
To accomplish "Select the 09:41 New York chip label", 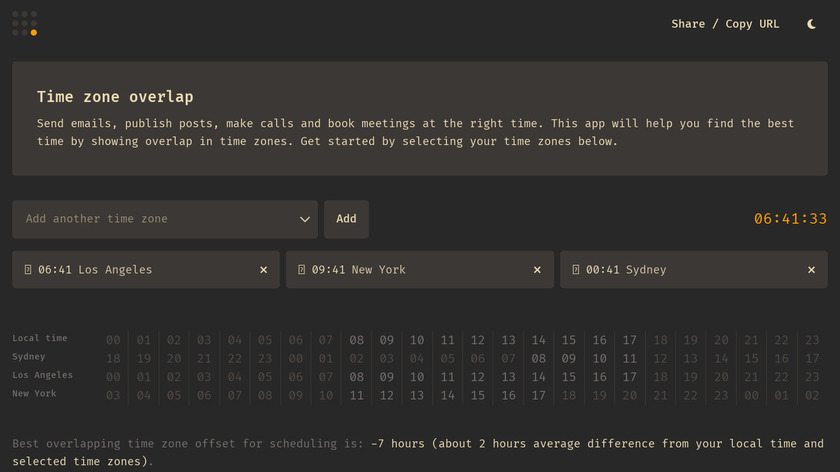I will click(358, 270).
